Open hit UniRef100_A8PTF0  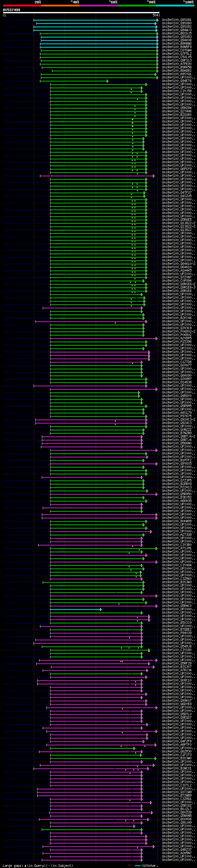pos(177,744)
